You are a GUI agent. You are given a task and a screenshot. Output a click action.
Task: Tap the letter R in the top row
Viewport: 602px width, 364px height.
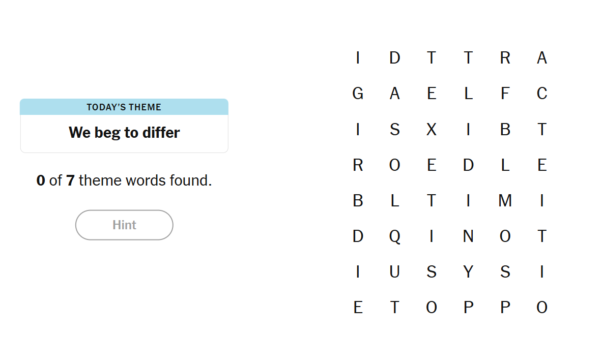505,58
